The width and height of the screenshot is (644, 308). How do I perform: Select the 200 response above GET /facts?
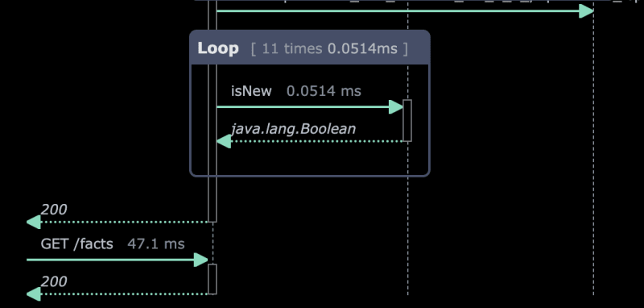pos(53,210)
